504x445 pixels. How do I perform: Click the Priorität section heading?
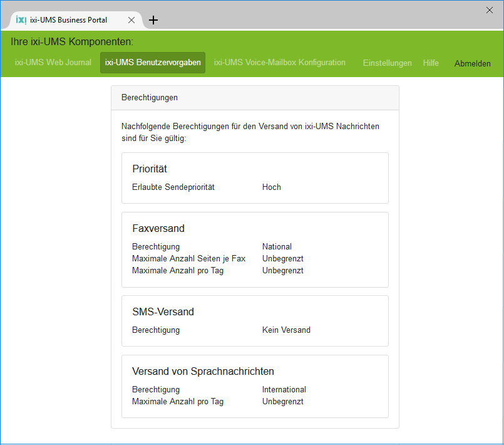(150, 169)
